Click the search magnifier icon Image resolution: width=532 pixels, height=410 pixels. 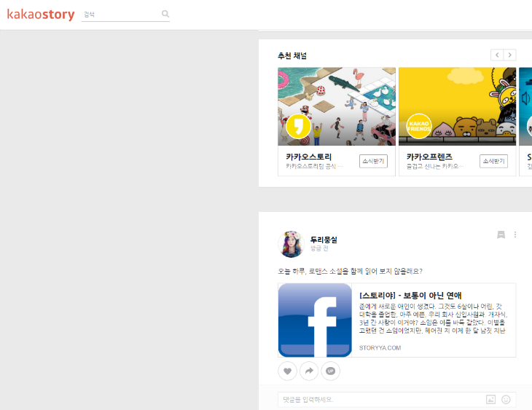(165, 14)
